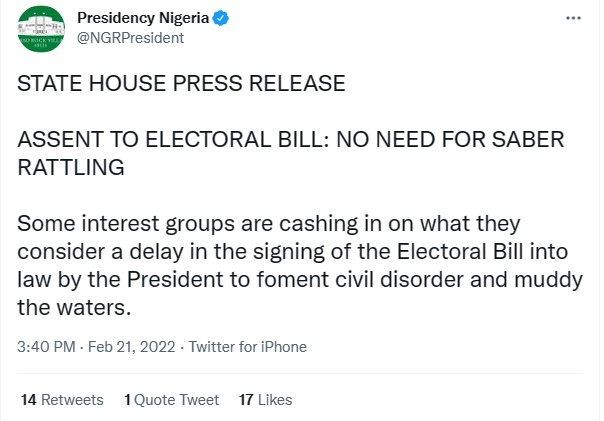Click the STATE HOUSE PRESS RELEASE line
Screen dimensions: 604x421
(x=181, y=84)
